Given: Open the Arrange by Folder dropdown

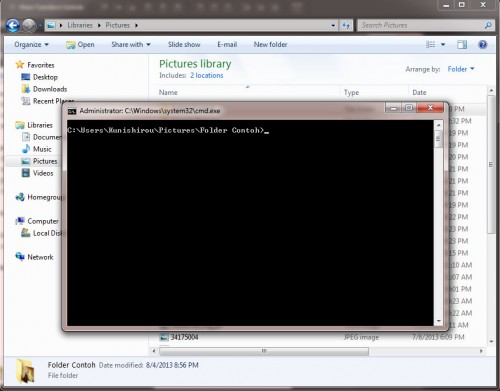Looking at the screenshot, I should [461, 69].
